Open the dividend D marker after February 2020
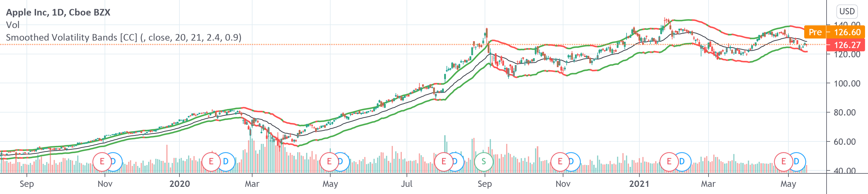This screenshot has width=868, height=194. 226,161
